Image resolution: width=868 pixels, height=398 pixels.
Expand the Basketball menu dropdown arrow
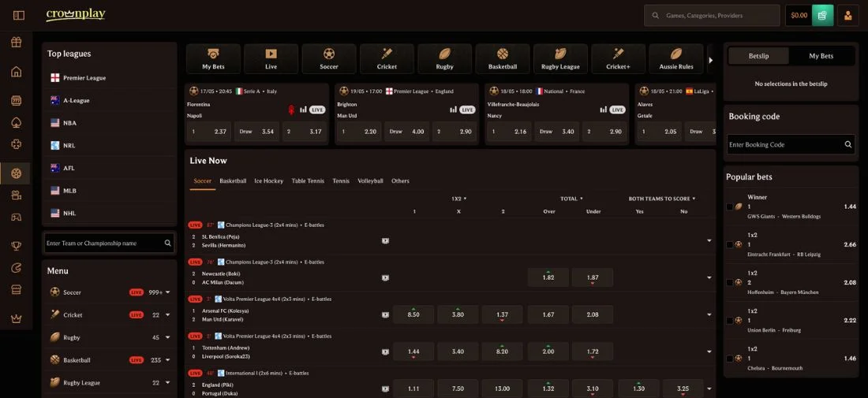pos(168,360)
